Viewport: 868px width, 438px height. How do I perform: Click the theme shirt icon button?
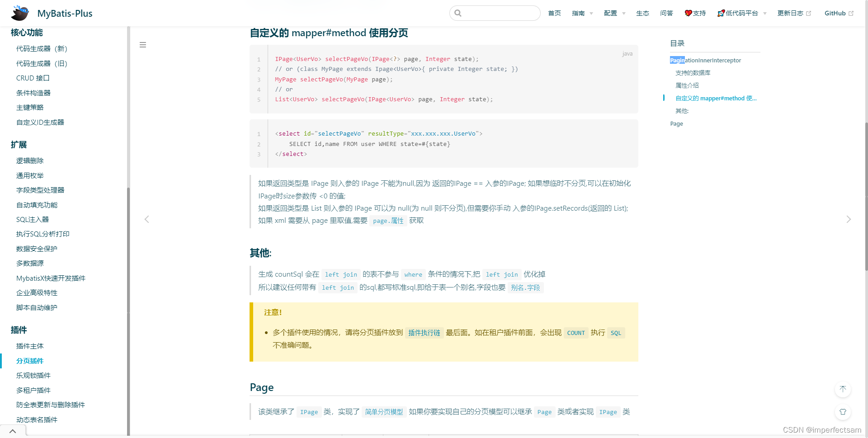pos(843,412)
